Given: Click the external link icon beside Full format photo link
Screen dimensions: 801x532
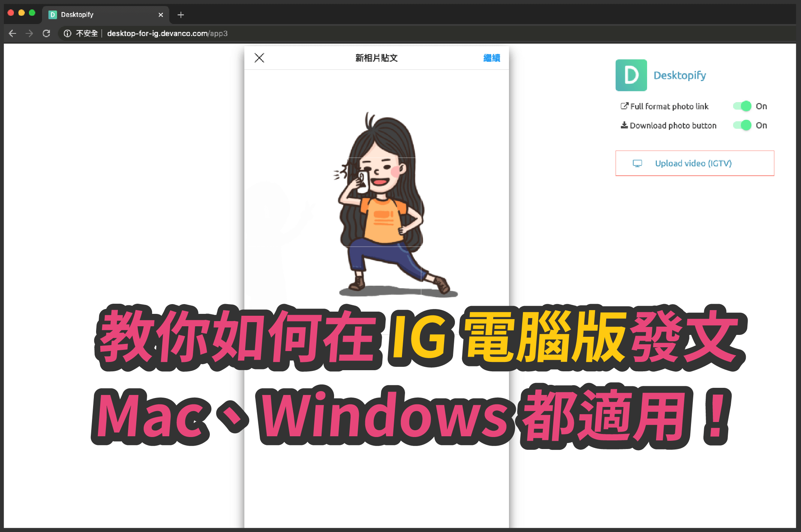Looking at the screenshot, I should (624, 106).
